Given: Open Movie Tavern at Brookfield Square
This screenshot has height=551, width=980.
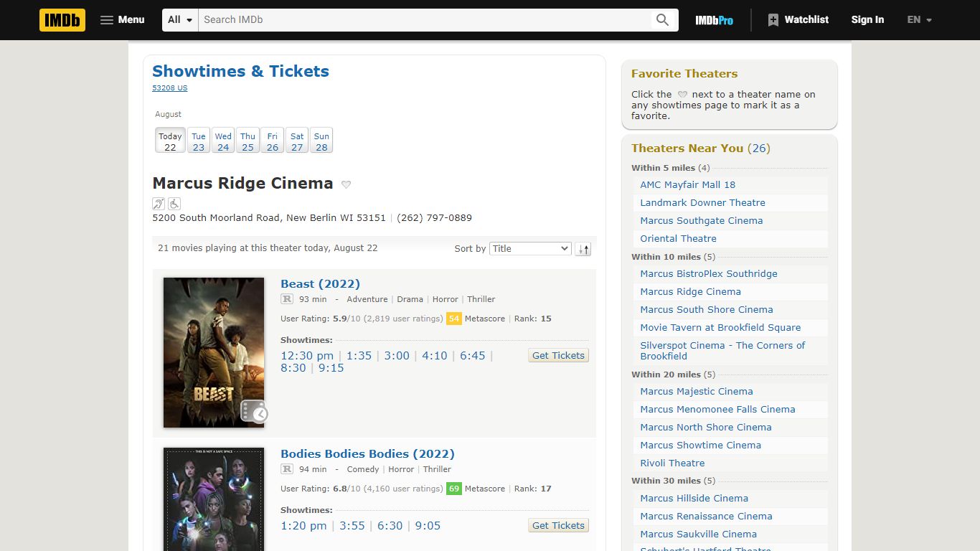Looking at the screenshot, I should click(x=720, y=327).
